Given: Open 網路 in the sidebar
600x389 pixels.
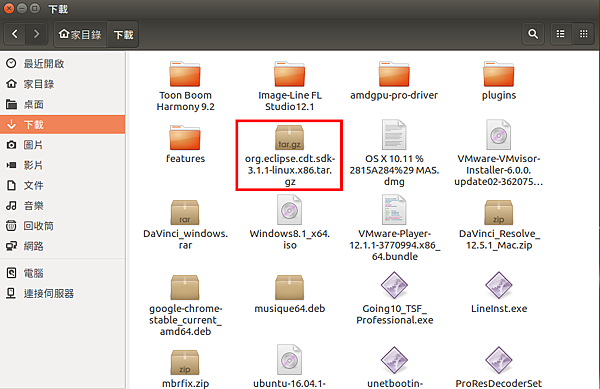Looking at the screenshot, I should [x=62, y=246].
